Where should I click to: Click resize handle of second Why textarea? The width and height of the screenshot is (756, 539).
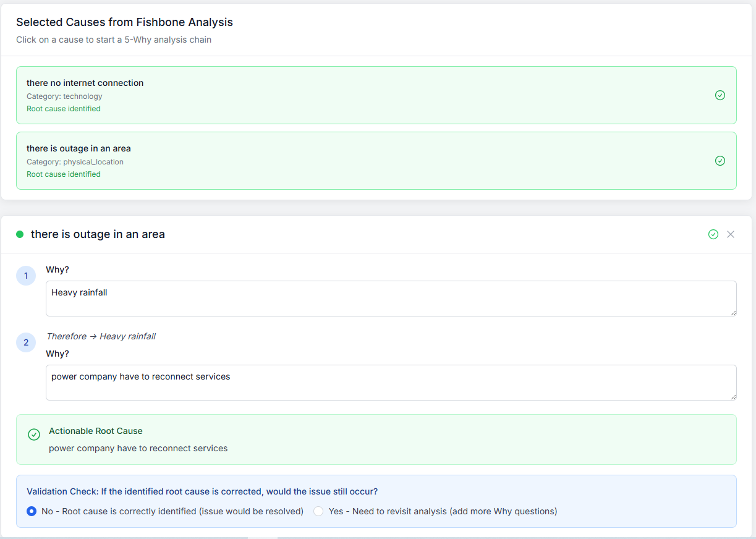click(x=733, y=396)
